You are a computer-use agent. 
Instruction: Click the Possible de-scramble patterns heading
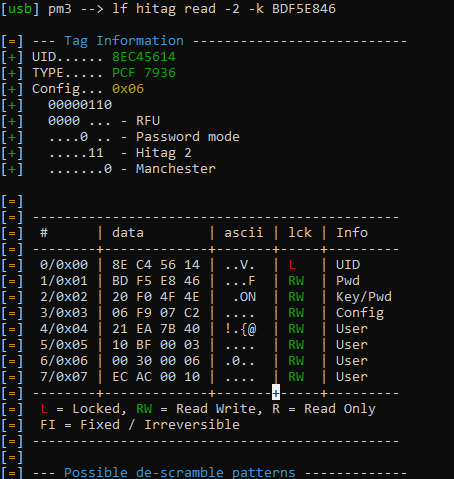point(179,473)
